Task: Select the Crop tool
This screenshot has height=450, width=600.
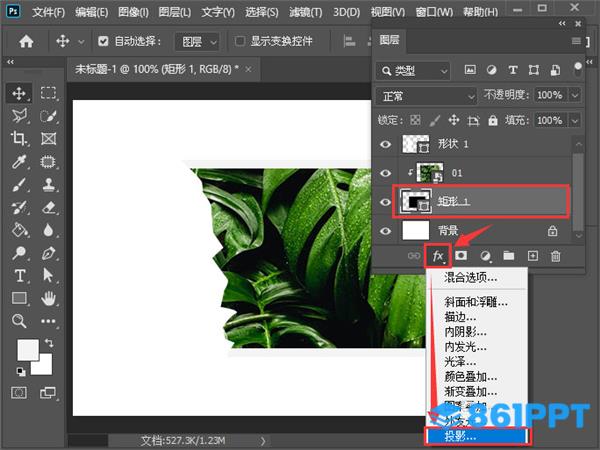Action: pos(19,139)
